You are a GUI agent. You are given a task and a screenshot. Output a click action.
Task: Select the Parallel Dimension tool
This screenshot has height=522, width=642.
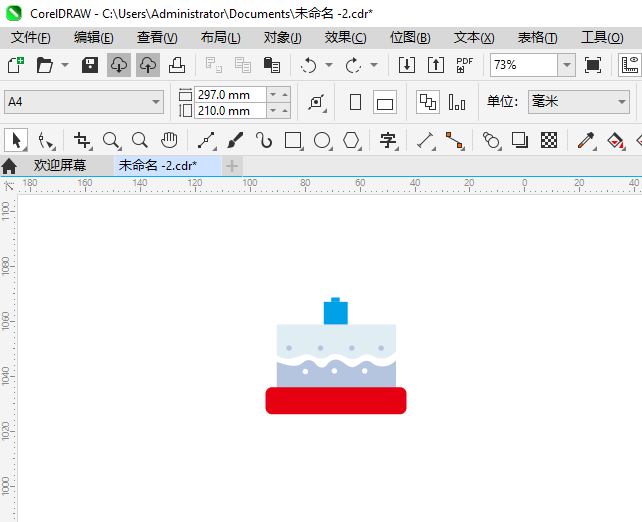(426, 140)
